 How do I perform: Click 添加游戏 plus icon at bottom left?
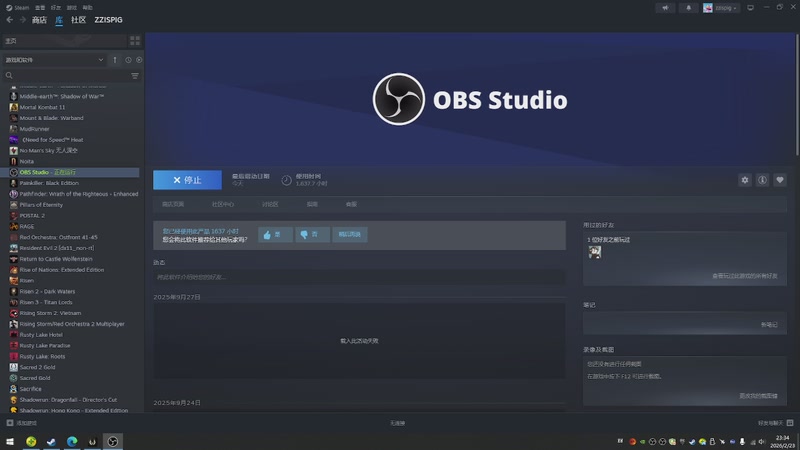tap(10, 423)
